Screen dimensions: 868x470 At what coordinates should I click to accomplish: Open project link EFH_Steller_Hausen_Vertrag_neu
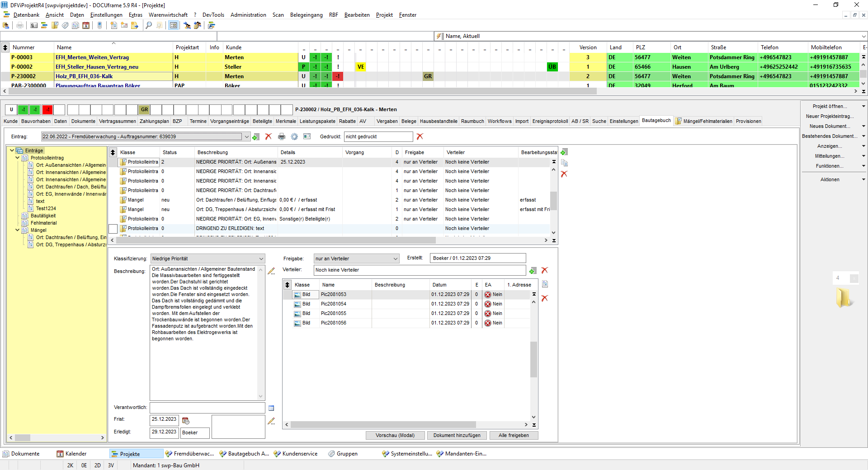(97, 67)
